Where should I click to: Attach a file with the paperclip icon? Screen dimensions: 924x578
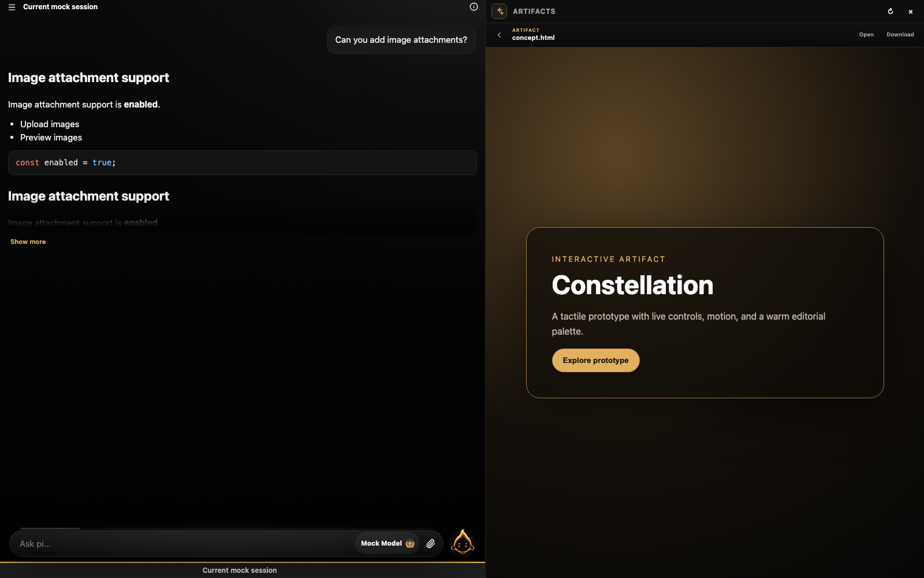[x=430, y=543]
